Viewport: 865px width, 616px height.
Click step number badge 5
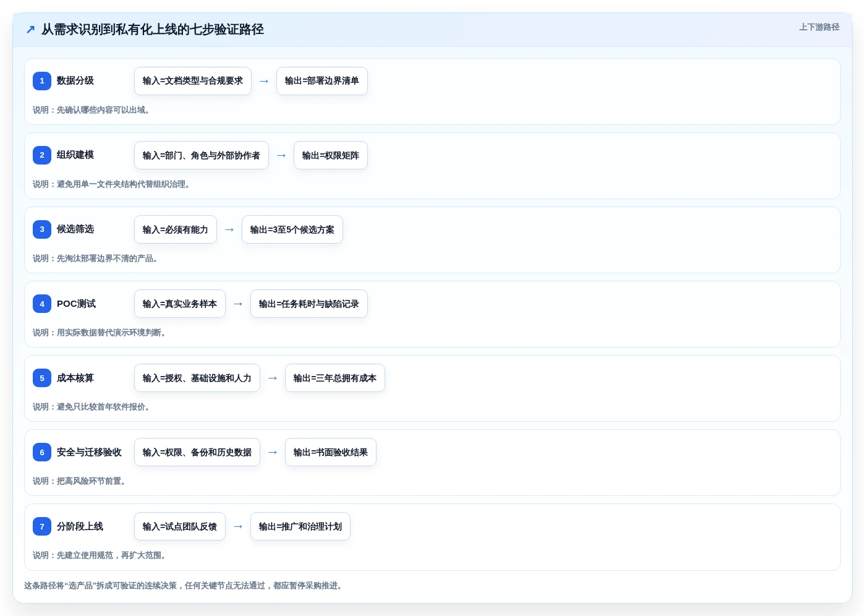point(42,378)
